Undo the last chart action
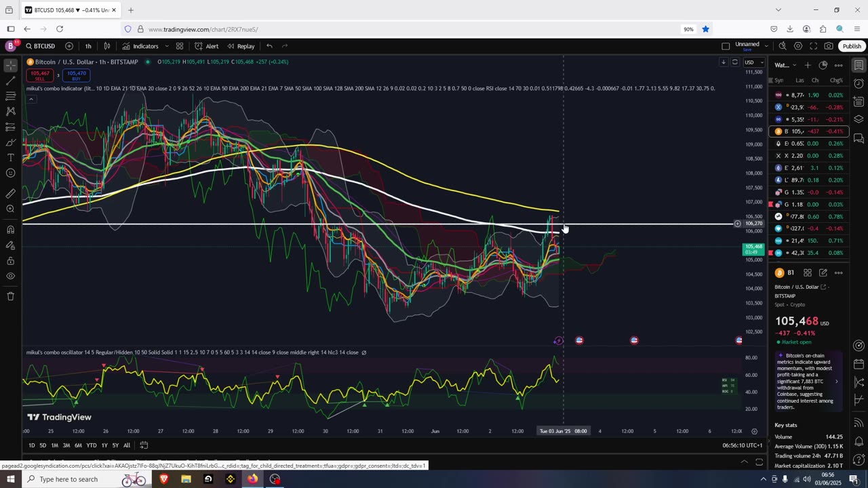This screenshot has height=488, width=868. 269,46
